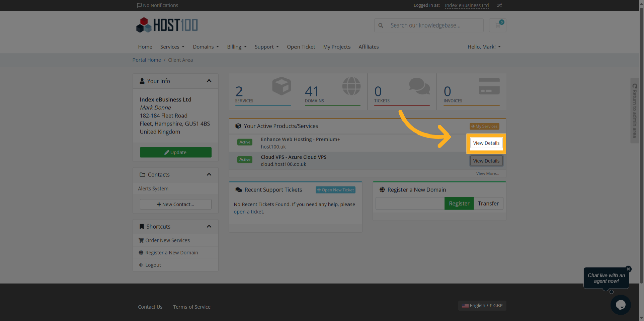Collapse the Your Info panel

209,81
